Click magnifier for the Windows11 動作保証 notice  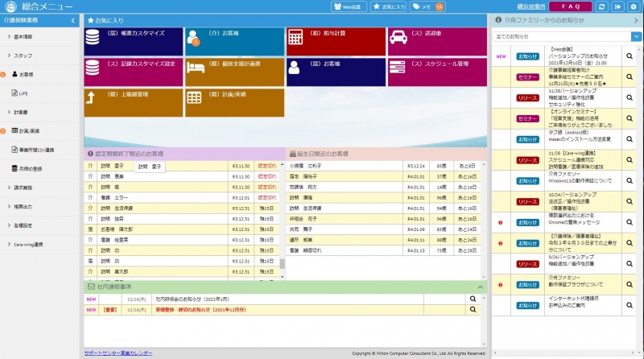tap(630, 181)
